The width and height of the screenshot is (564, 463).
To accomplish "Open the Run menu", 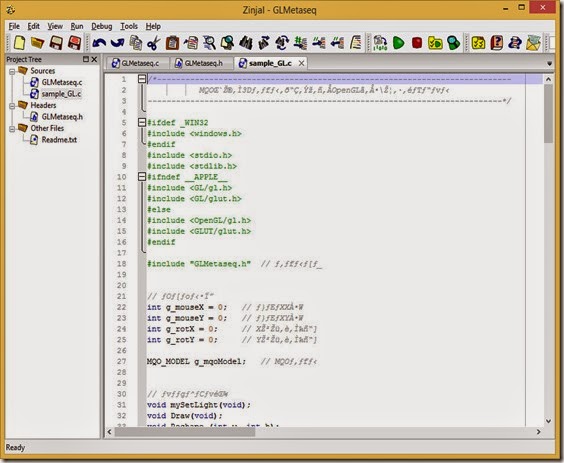I will tap(77, 26).
